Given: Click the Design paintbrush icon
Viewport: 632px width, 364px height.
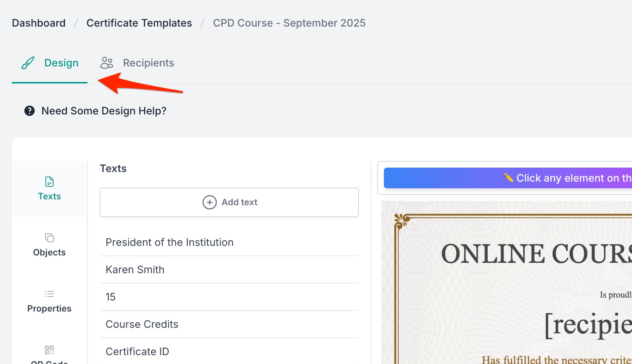Looking at the screenshot, I should 28,63.
